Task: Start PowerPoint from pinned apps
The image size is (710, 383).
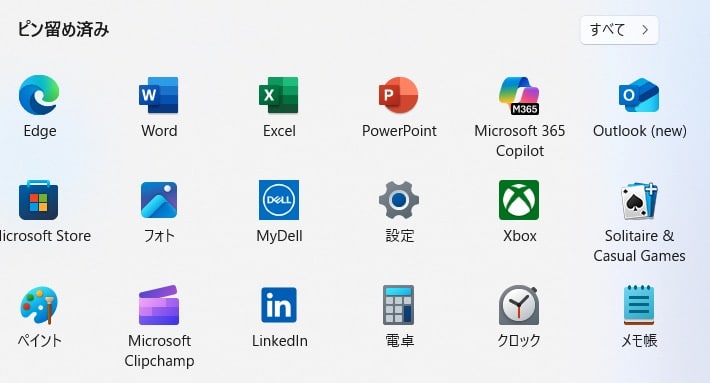Action: 398,95
